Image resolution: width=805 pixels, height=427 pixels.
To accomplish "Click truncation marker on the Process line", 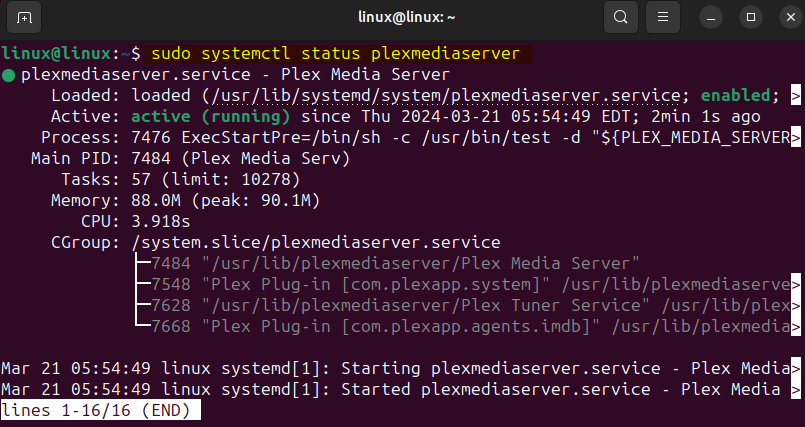I will 796,138.
